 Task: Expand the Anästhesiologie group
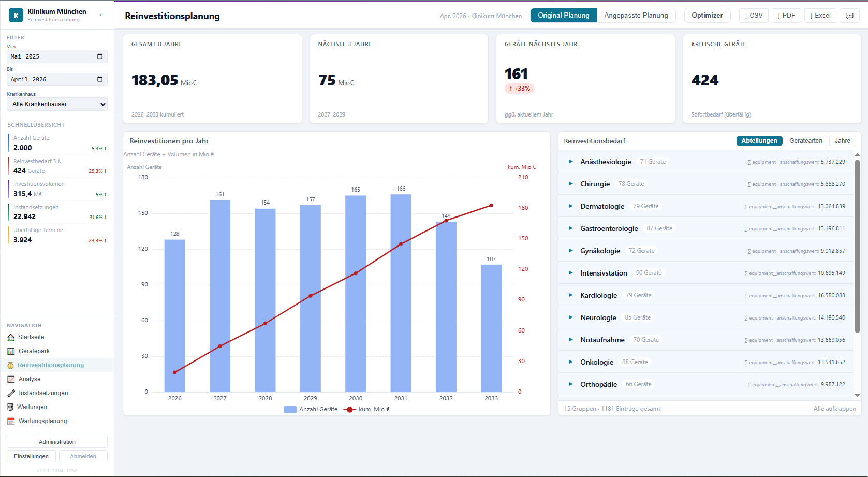[x=571, y=162]
